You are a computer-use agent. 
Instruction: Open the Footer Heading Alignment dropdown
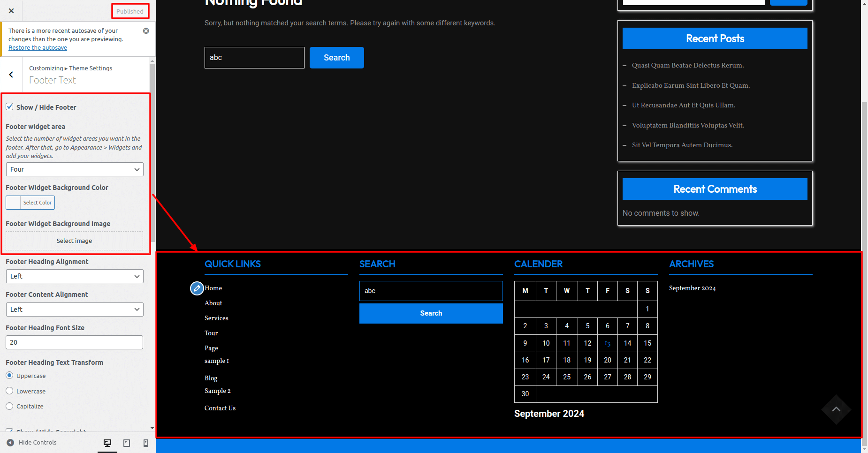[x=75, y=276]
